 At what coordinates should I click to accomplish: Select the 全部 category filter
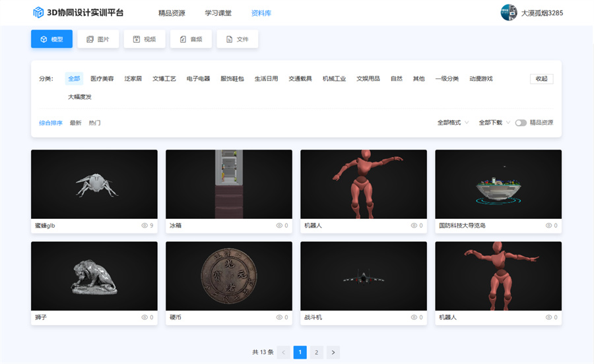(x=74, y=78)
